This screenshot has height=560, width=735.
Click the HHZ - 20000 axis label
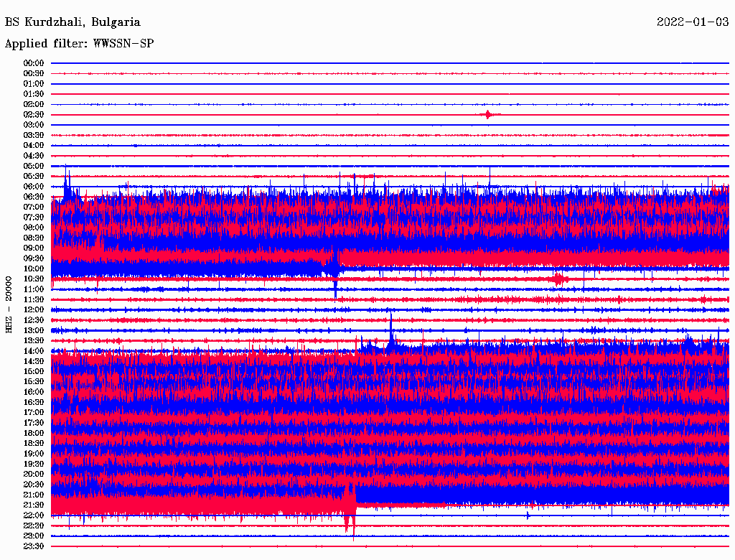(9, 304)
